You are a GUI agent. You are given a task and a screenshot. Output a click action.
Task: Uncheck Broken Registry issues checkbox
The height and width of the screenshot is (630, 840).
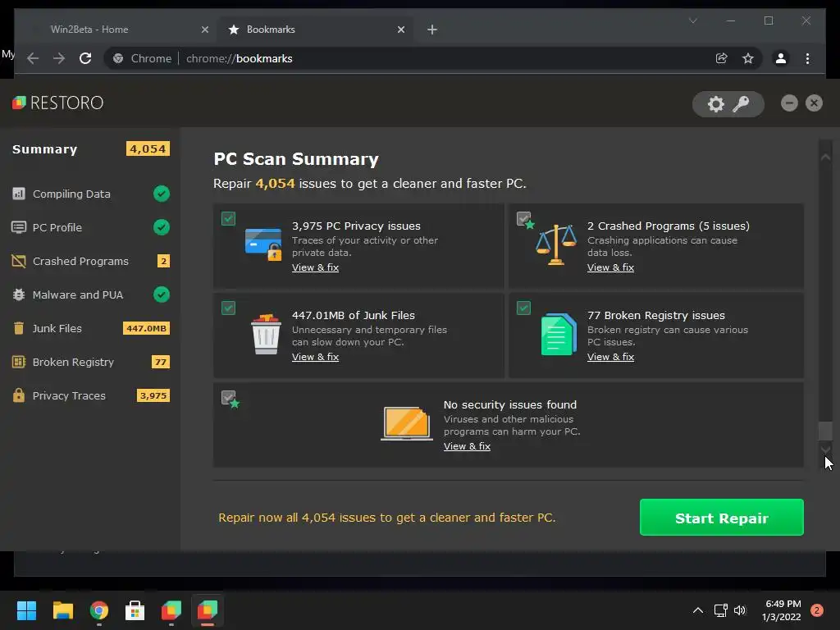(523, 308)
